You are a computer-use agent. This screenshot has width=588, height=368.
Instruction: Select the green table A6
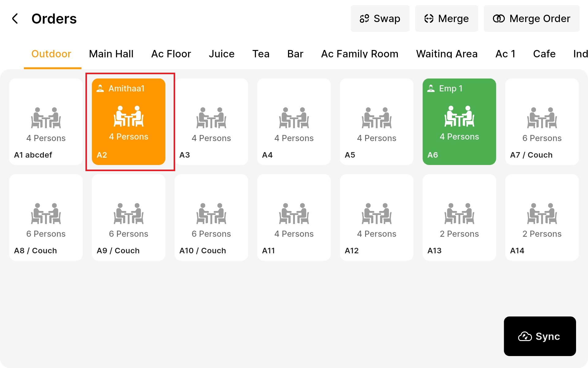pyautogui.click(x=459, y=122)
